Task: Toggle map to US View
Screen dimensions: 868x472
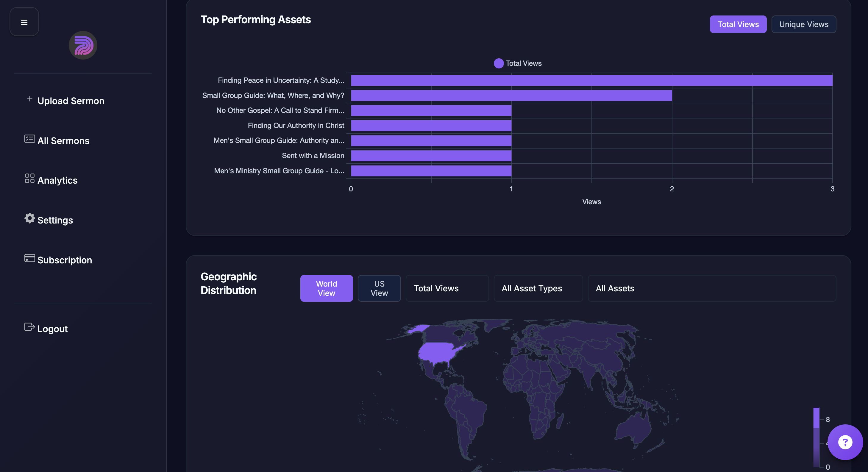Action: point(379,288)
